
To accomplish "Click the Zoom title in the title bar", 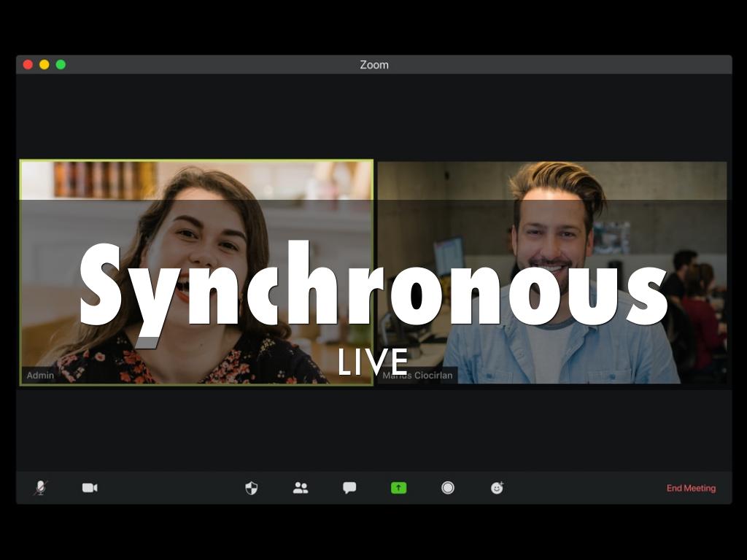I will click(373, 65).
